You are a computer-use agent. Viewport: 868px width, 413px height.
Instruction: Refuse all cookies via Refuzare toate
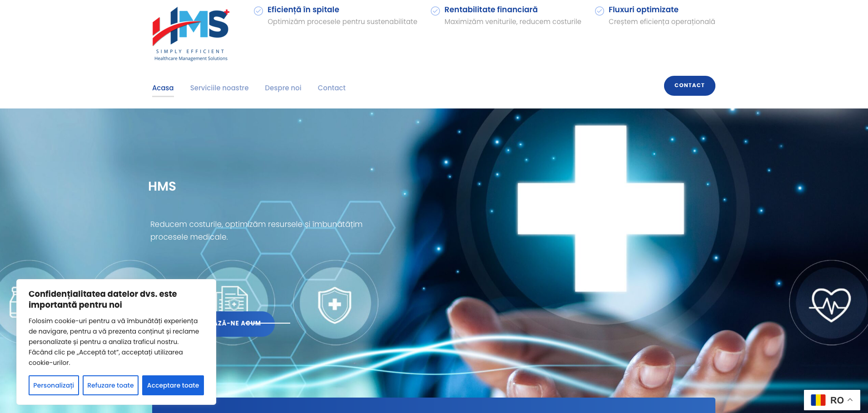[x=110, y=385]
